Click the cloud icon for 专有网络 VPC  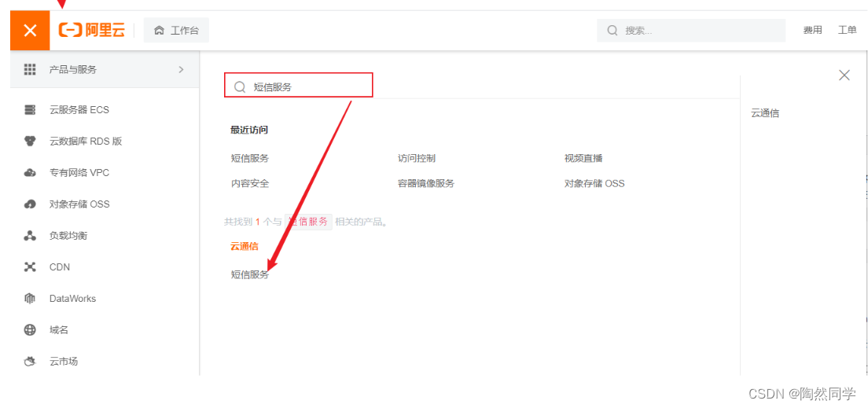coord(30,173)
